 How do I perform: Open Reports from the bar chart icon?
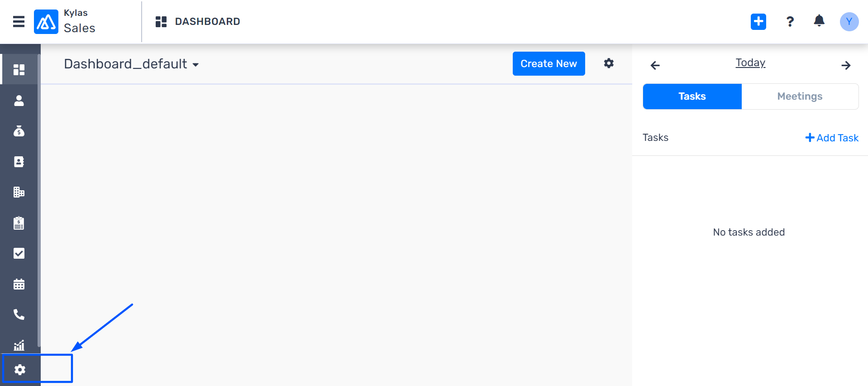tap(19, 345)
